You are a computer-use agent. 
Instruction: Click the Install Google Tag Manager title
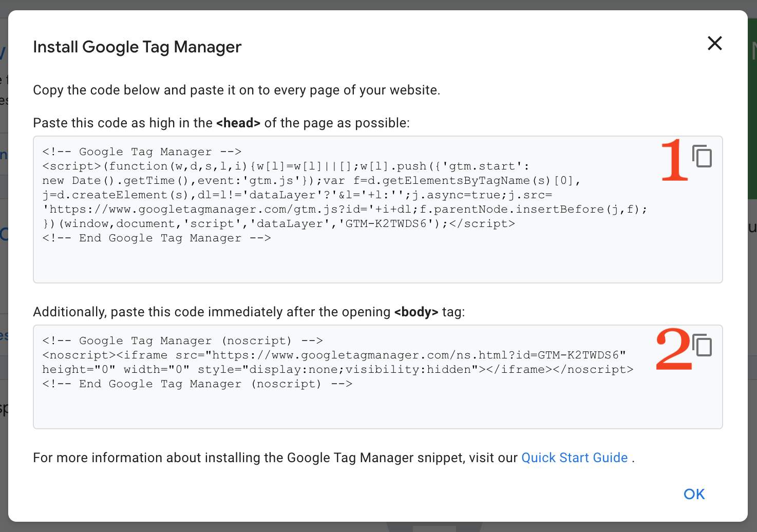(x=137, y=47)
